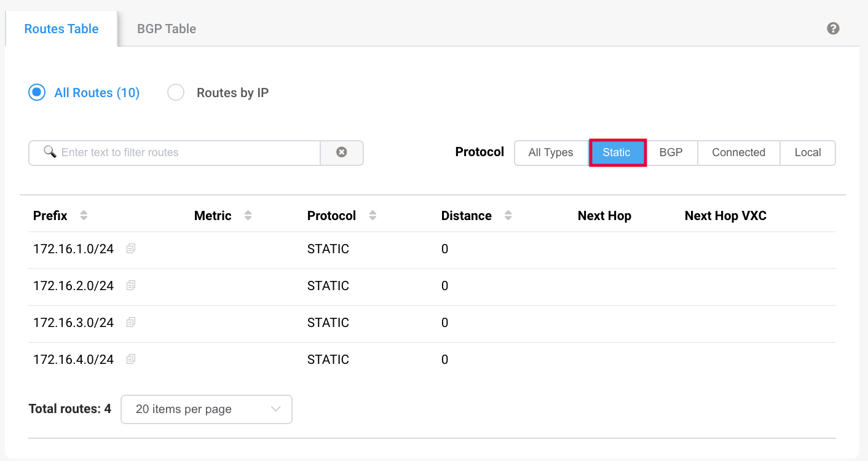Select the All Routes radio button
Image resolution: width=868 pixels, height=461 pixels.
click(36, 92)
